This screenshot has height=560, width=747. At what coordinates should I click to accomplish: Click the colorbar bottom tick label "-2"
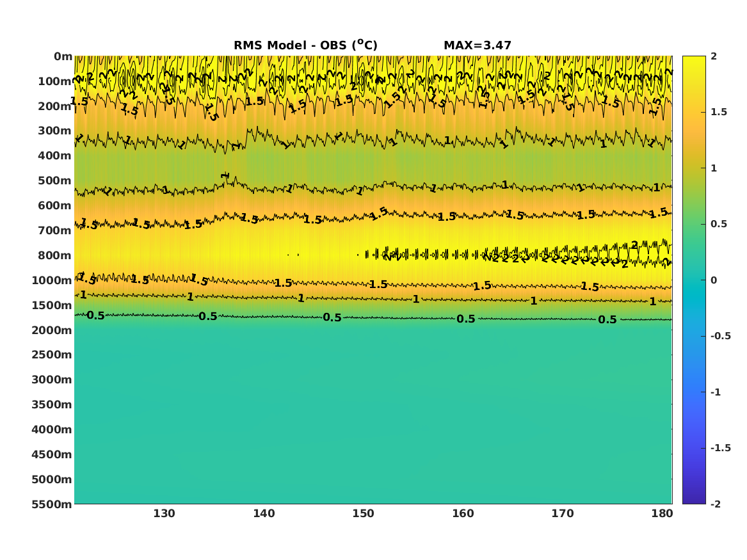(x=715, y=504)
